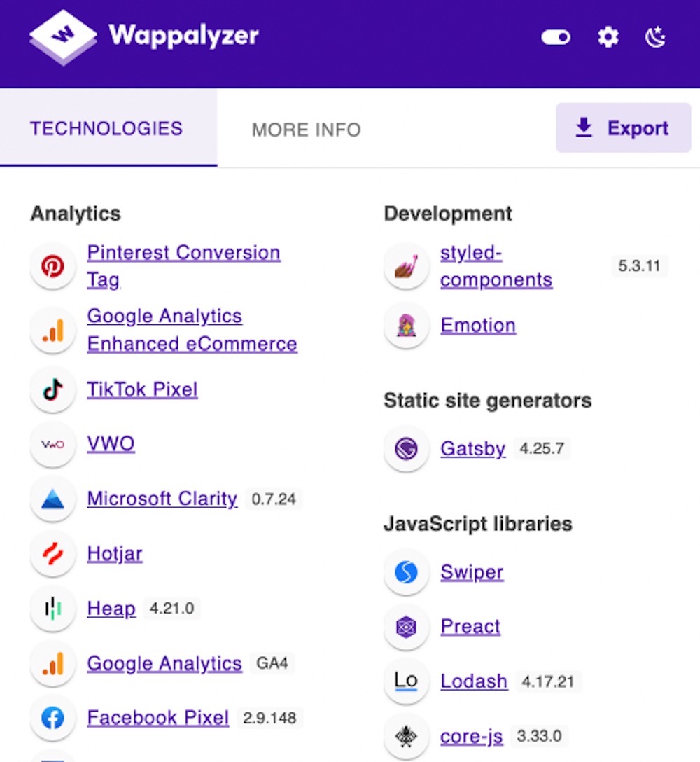700x762 pixels.
Task: Click the Microsoft Clarity triangle icon
Action: coord(53,499)
